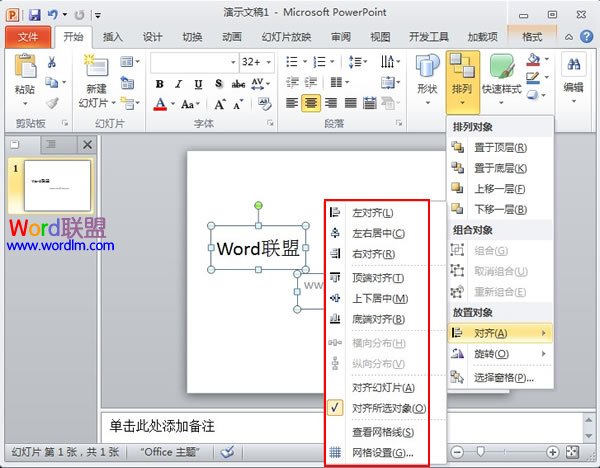The width and height of the screenshot is (600, 468).
Task: Open the font name combo box
Action: coord(193,62)
